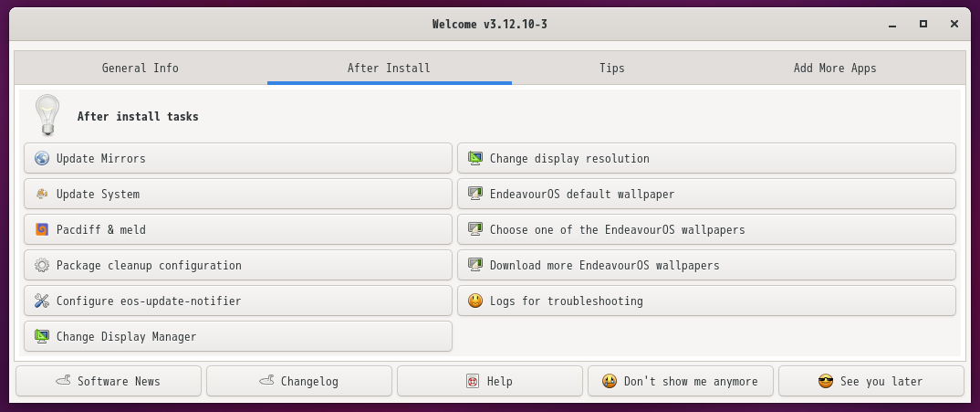This screenshot has width=980, height=412.
Task: Switch to the General Info tab
Action: coord(140,69)
